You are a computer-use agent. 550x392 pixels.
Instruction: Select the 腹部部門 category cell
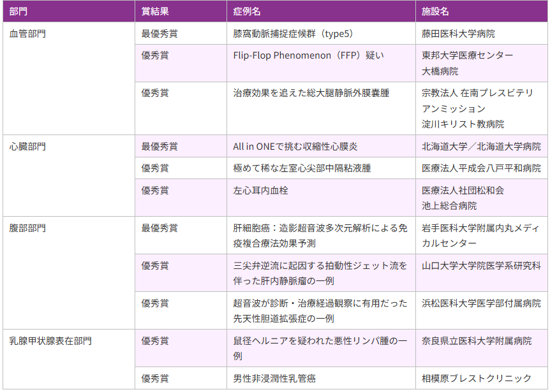(x=27, y=228)
